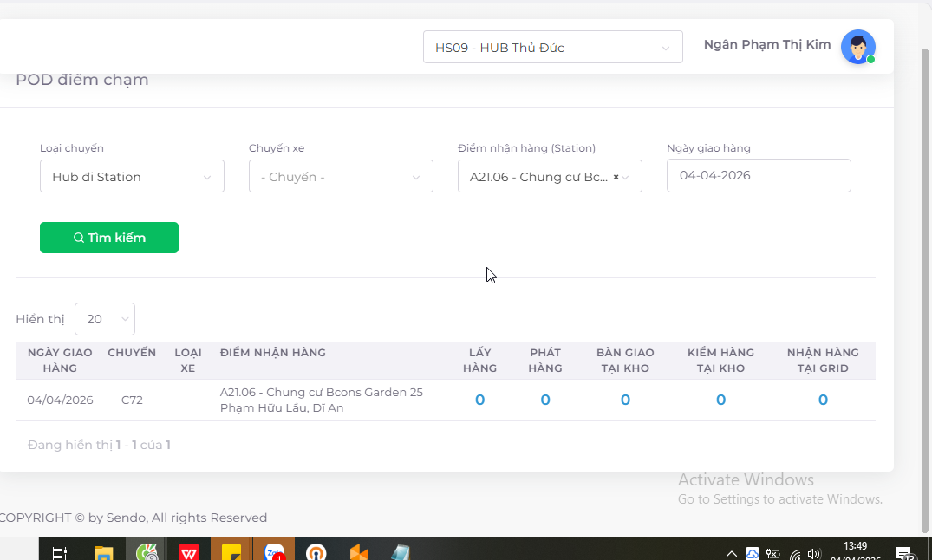Open the Wi-Fi network tray icon
The image size is (932, 560).
[795, 554]
